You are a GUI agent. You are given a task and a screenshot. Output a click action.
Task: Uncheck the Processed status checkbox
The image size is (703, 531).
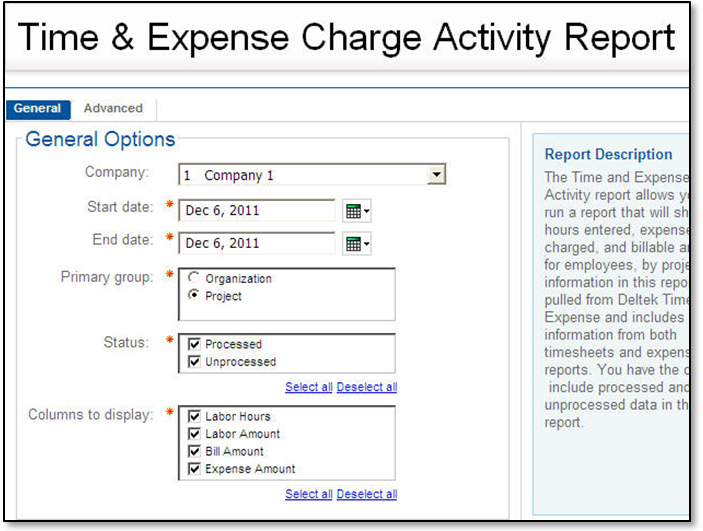195,344
